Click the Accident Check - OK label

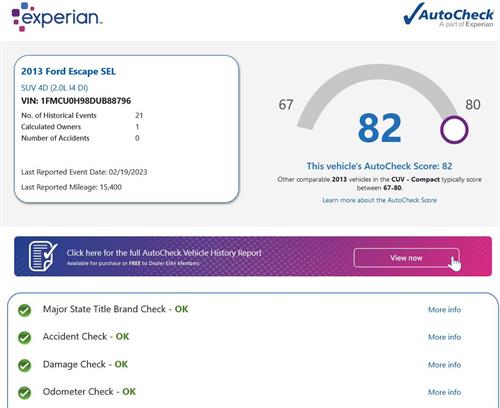click(86, 337)
